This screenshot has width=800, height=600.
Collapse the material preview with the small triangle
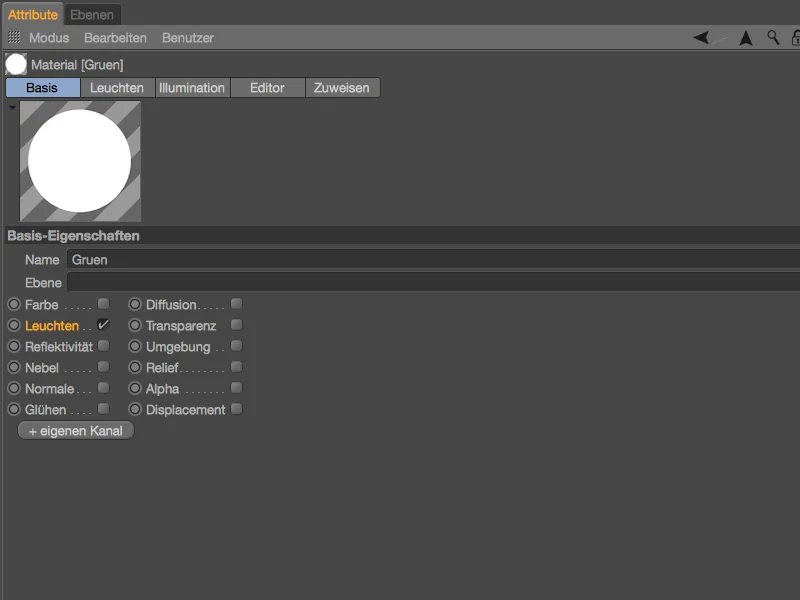point(12,108)
